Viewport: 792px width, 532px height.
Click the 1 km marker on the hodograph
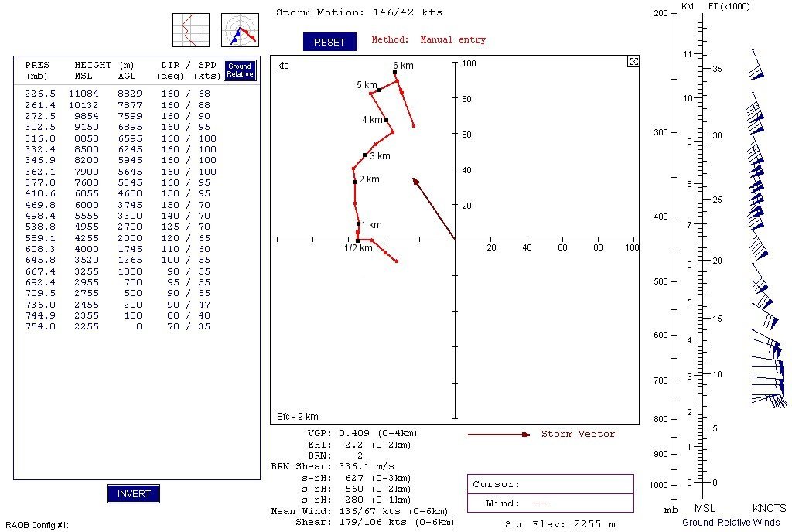[359, 223]
